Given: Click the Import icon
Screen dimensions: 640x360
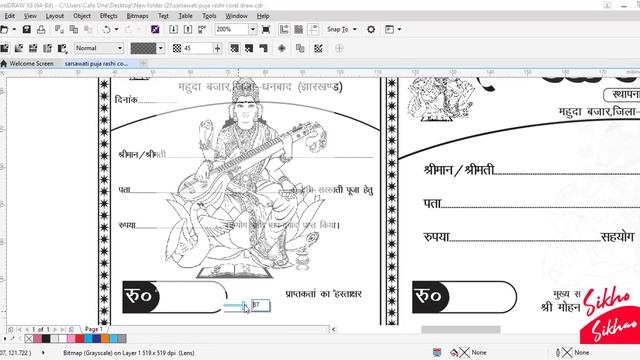Looking at the screenshot, I should (x=173, y=29).
